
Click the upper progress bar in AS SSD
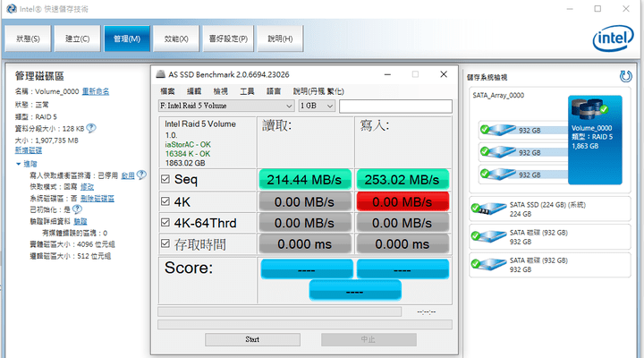tap(279, 311)
